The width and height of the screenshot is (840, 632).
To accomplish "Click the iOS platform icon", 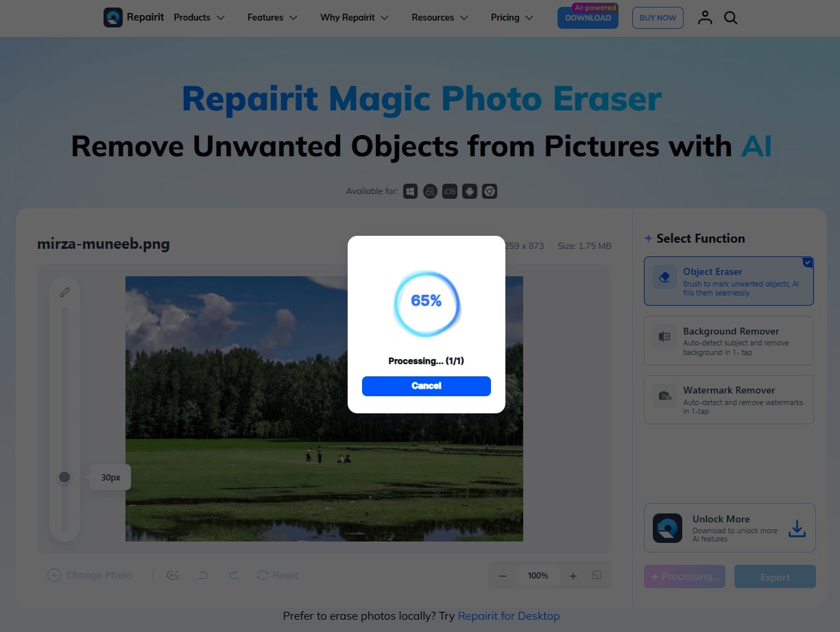I will click(x=450, y=191).
